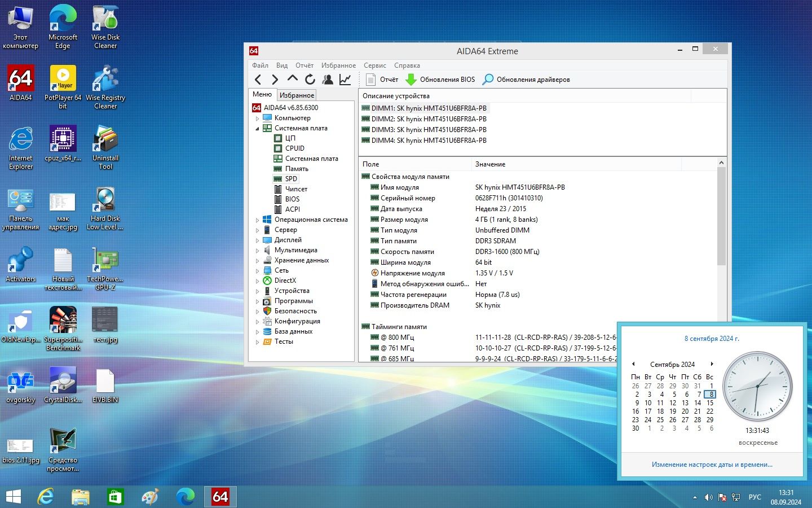Select DIMM3 SK hynix module entry
This screenshot has width=812, height=508.
coord(423,130)
